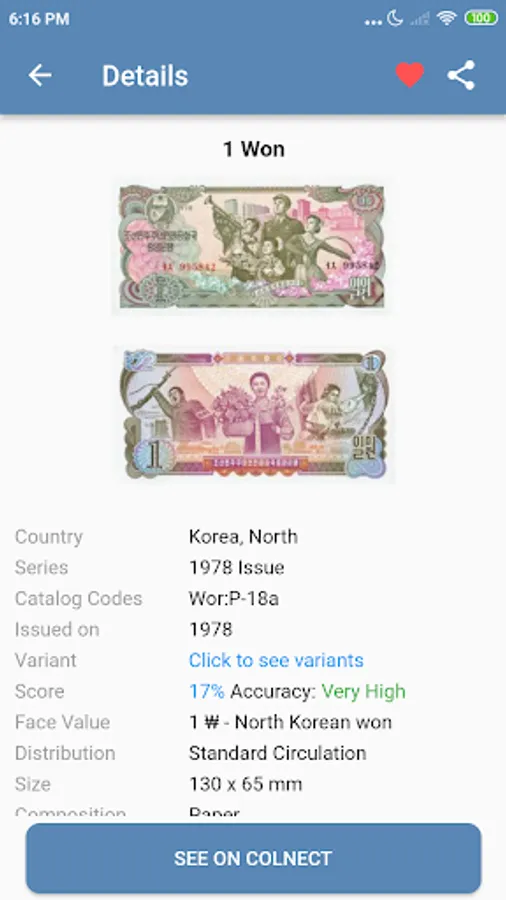Tap the Wi-Fi status icon
Image resolution: width=506 pixels, height=900 pixels.
coord(446,18)
